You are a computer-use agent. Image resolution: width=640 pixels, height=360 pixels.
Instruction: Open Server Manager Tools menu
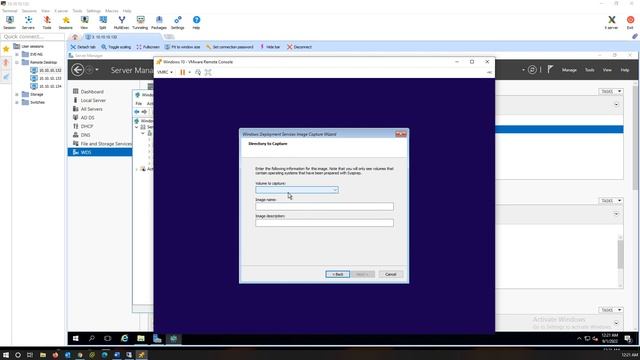(x=589, y=70)
